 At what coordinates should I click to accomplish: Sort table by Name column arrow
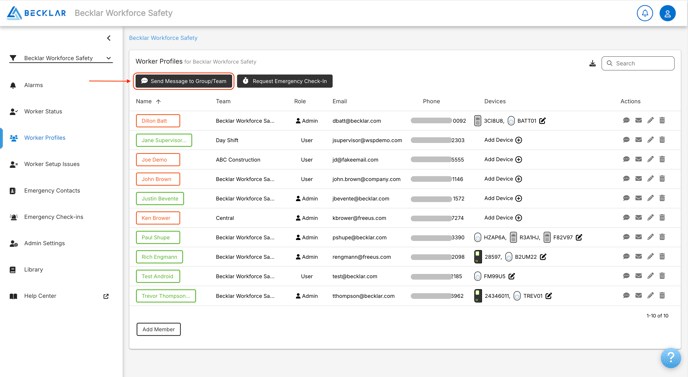(x=158, y=101)
